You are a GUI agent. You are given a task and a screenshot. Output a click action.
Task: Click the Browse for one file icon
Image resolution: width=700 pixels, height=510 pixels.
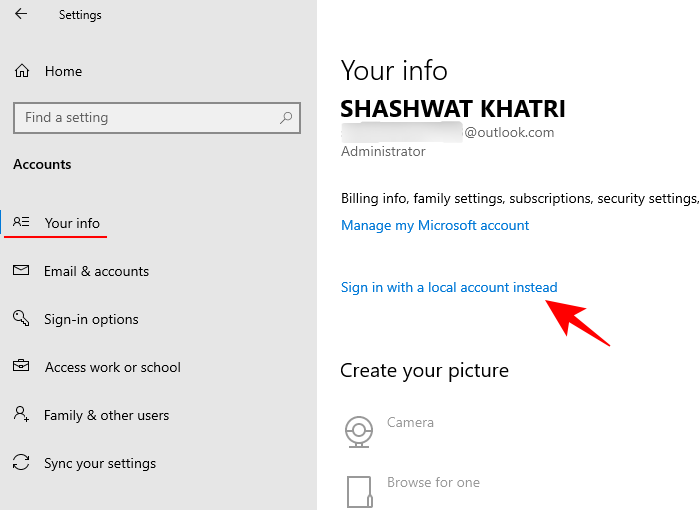[x=359, y=491]
